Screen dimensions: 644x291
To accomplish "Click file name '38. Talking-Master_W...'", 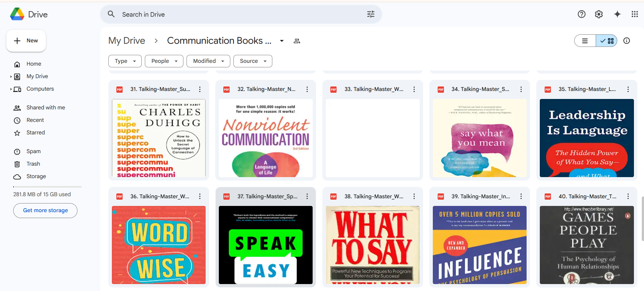I will pos(374,197).
